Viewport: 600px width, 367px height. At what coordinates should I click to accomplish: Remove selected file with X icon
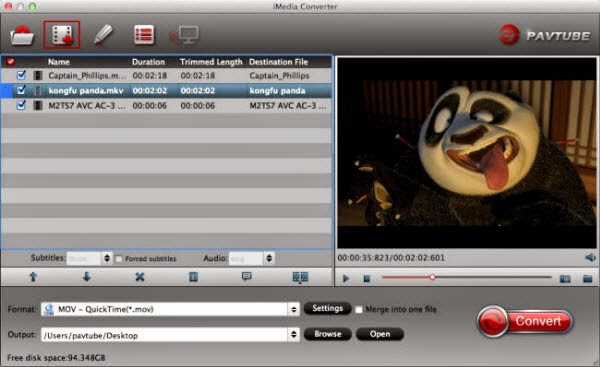[140, 277]
